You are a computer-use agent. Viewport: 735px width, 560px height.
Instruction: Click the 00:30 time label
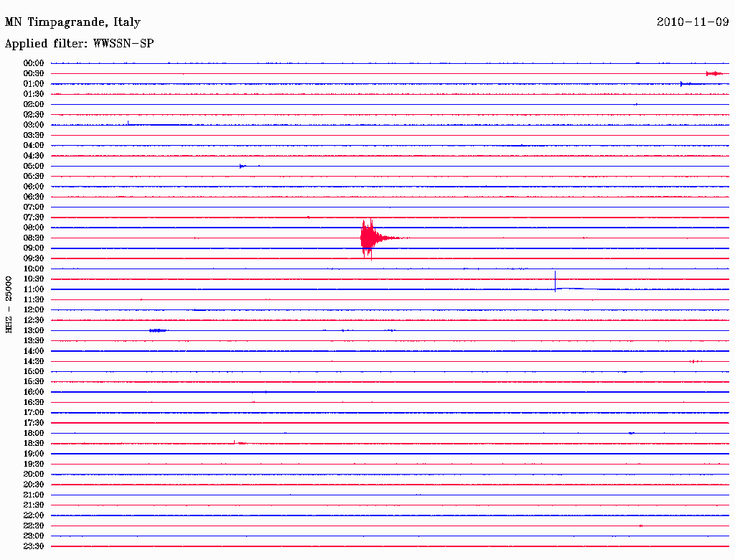coord(34,74)
